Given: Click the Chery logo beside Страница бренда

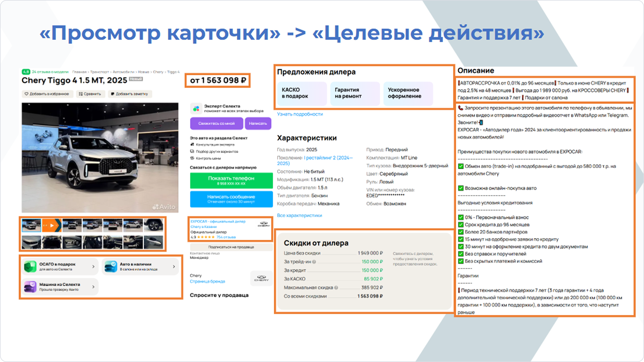Looking at the screenshot, I should click(261, 278).
